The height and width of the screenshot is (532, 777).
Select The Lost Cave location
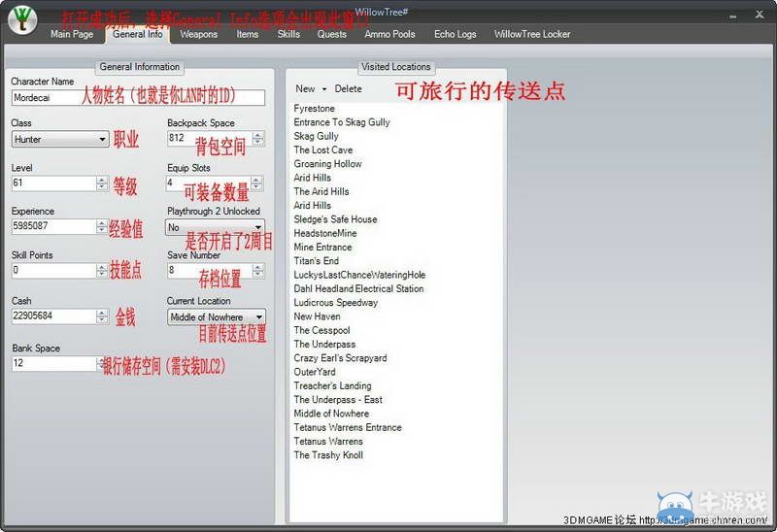pyautogui.click(x=323, y=150)
